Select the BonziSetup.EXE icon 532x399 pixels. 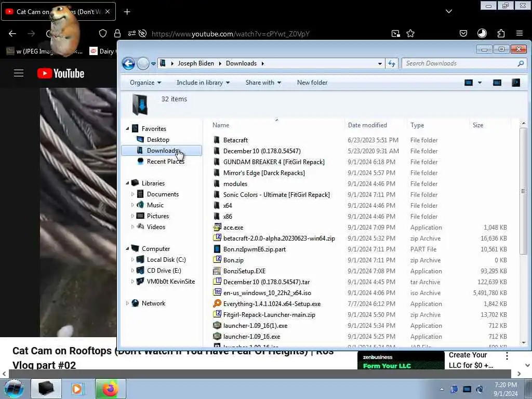point(217,271)
